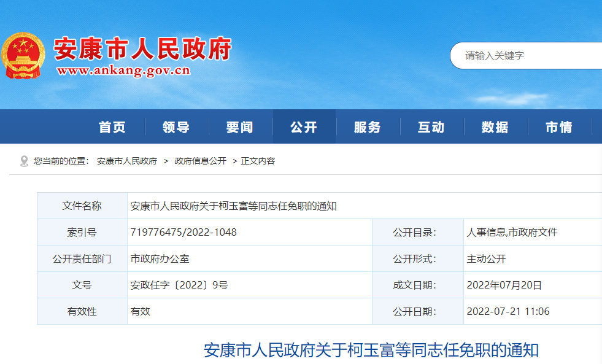Viewport: 602px width, 364px height.
Task: Click the 市政府办公室 value cell
Action: 250,259
